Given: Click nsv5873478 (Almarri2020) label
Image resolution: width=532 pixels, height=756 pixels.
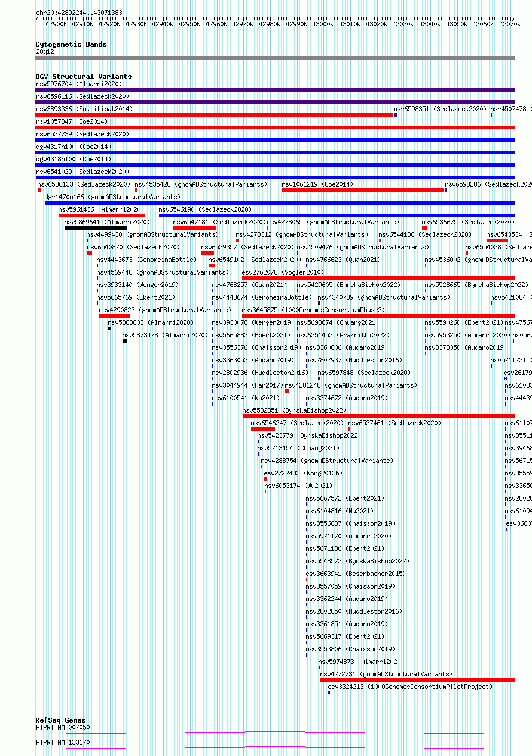Looking at the screenshot, I should pyautogui.click(x=165, y=335).
